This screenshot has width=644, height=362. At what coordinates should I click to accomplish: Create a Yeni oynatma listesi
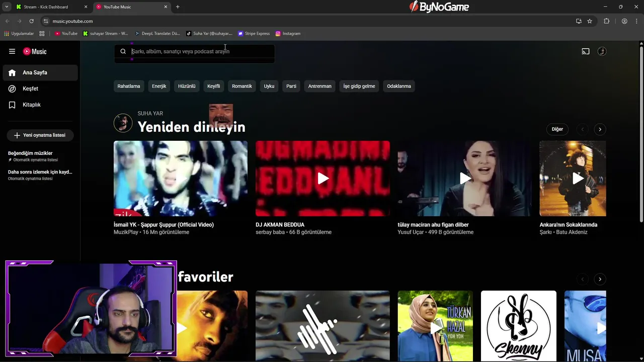[40, 135]
